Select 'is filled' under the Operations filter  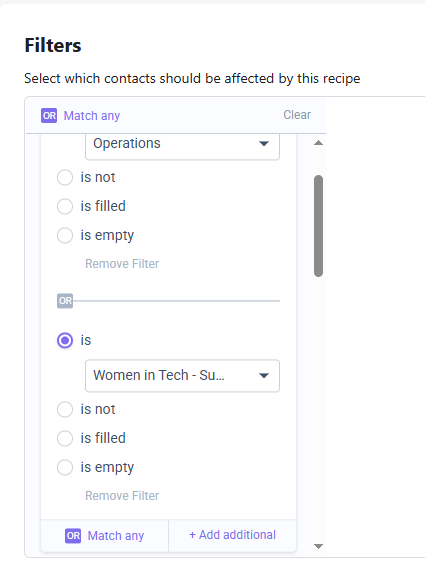tap(65, 206)
